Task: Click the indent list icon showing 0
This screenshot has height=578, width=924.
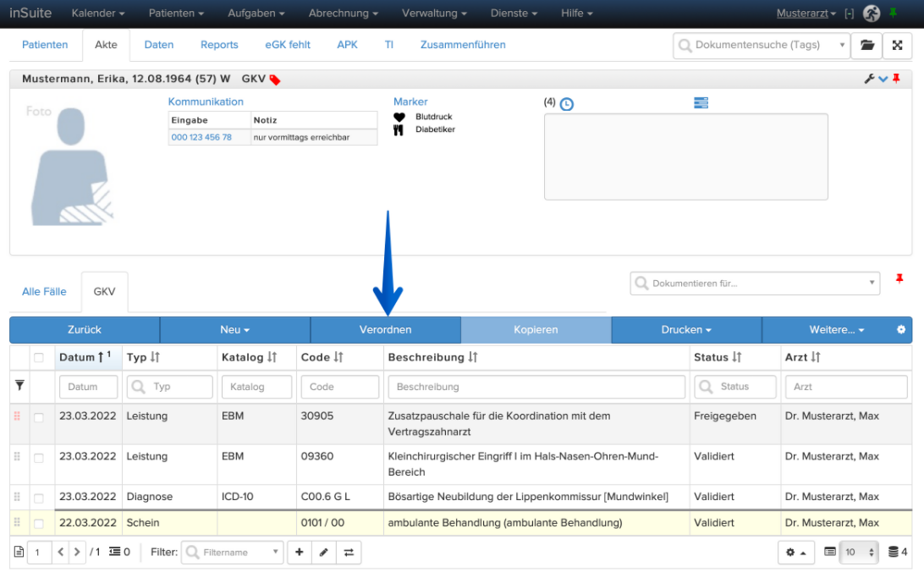Action: click(115, 552)
